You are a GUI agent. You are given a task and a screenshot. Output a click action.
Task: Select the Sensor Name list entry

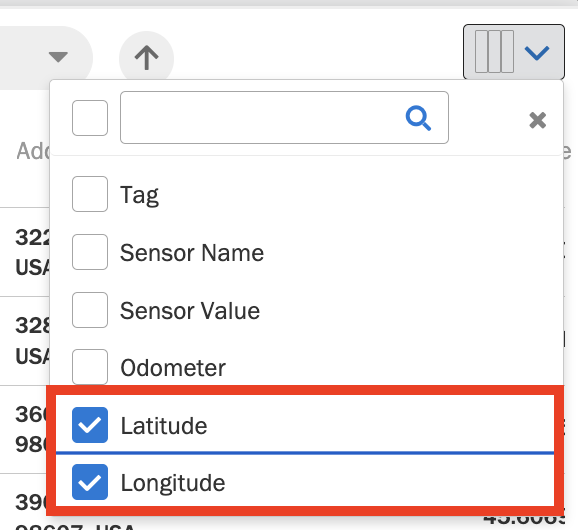coord(192,253)
